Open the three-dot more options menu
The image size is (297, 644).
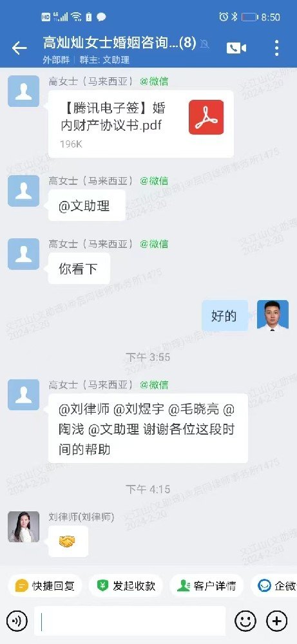coord(277,48)
